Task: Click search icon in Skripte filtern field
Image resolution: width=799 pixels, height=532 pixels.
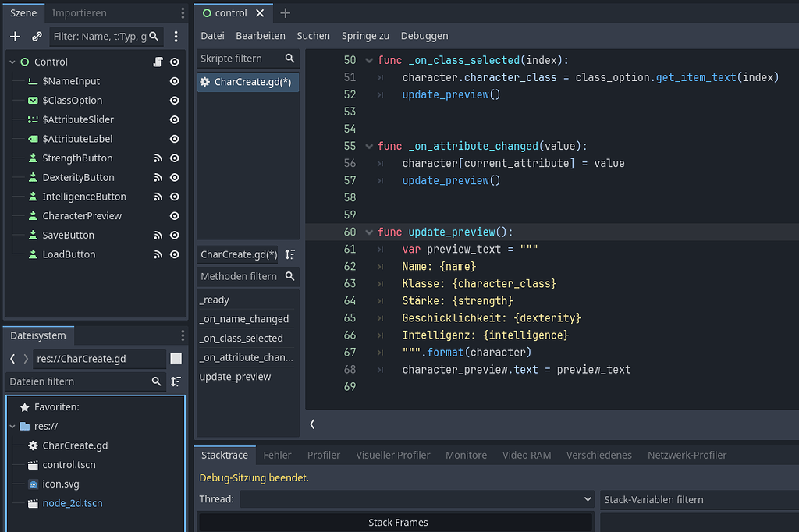Action: [x=290, y=58]
